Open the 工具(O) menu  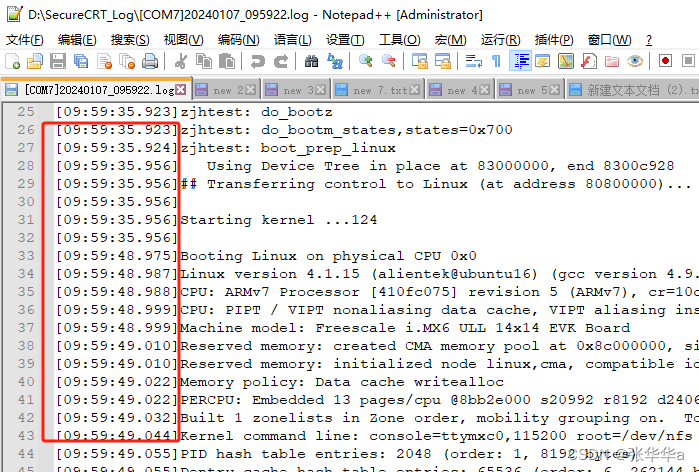pos(399,40)
